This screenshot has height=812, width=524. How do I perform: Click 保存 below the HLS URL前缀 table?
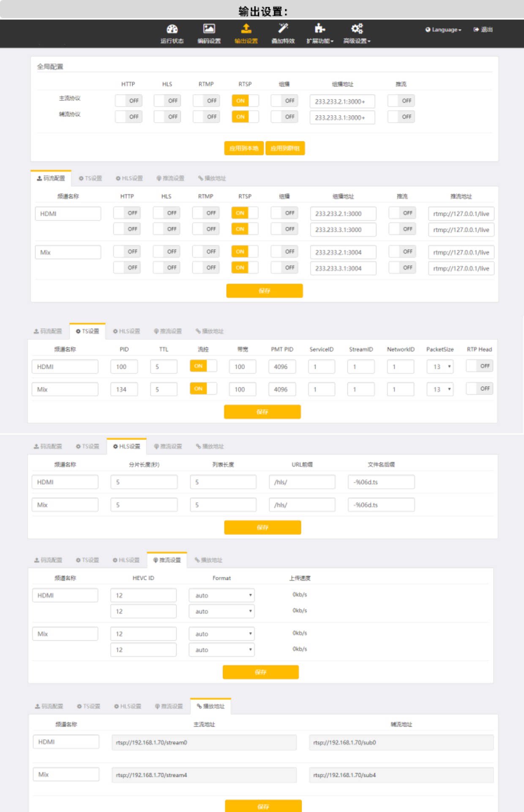click(x=262, y=527)
